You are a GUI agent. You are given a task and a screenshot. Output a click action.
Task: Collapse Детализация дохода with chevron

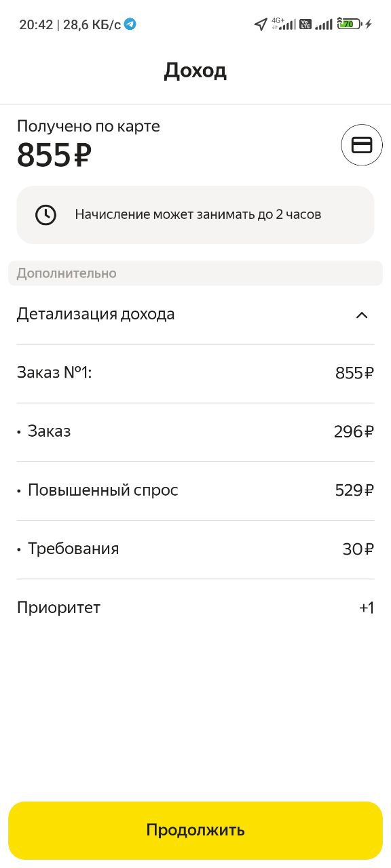pos(362,315)
